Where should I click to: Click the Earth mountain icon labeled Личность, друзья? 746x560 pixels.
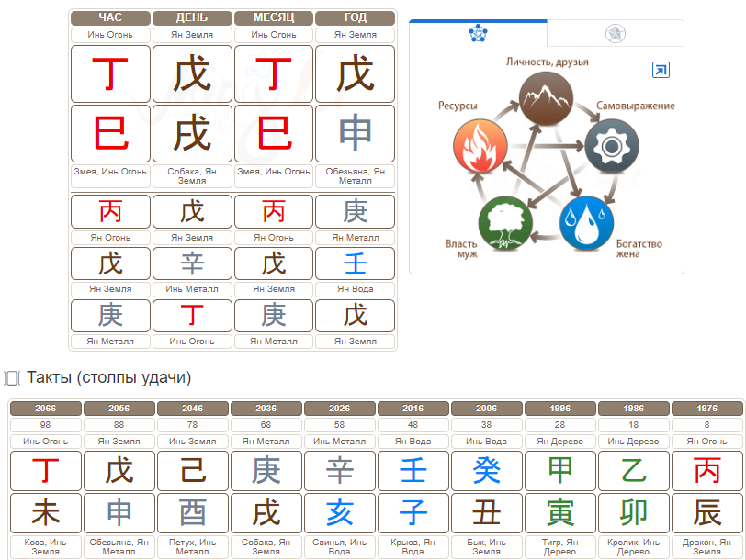pyautogui.click(x=546, y=95)
